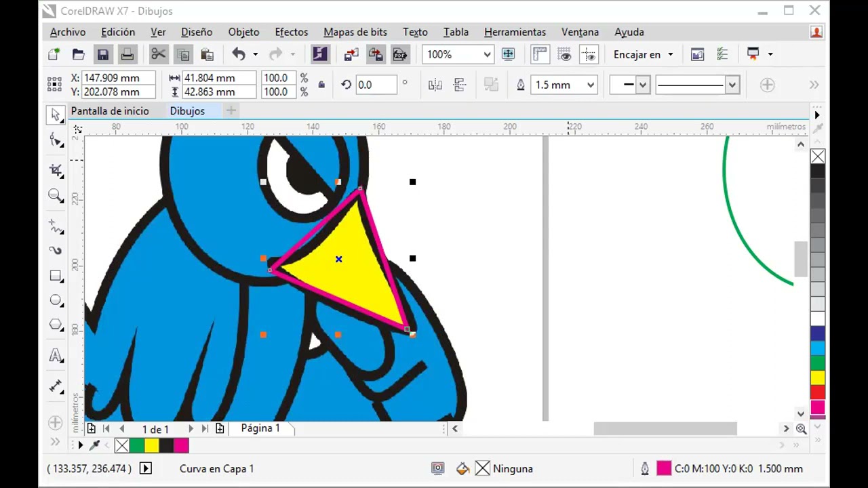Open the Archivo menu
This screenshot has width=868, height=488.
tap(68, 32)
